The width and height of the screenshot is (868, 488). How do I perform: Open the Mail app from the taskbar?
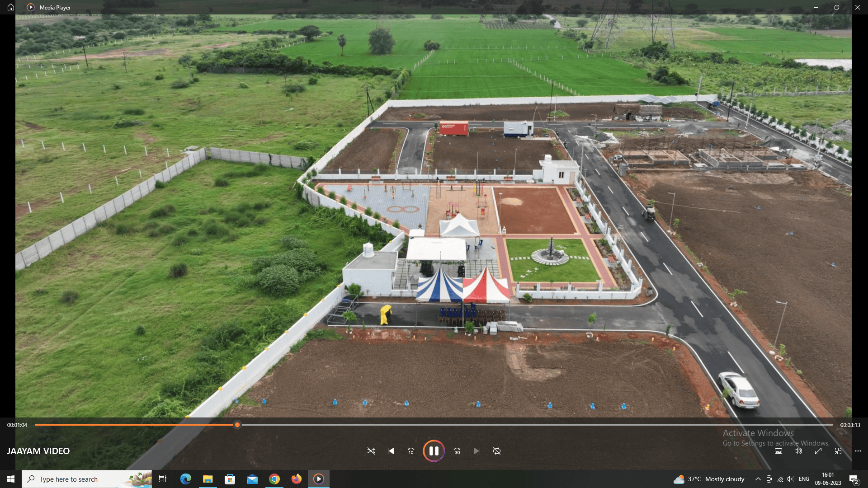click(x=252, y=479)
